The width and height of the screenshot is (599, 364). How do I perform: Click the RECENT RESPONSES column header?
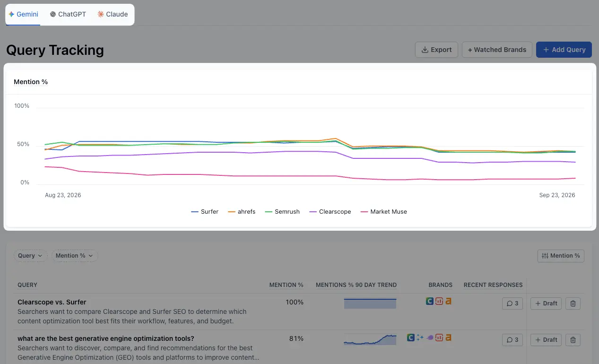point(493,285)
